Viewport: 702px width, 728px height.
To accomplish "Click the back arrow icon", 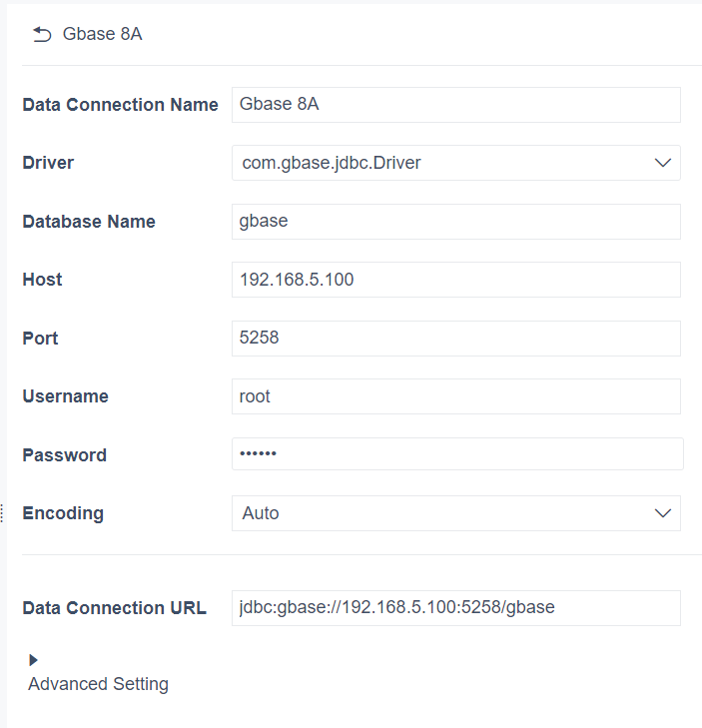I will [42, 35].
